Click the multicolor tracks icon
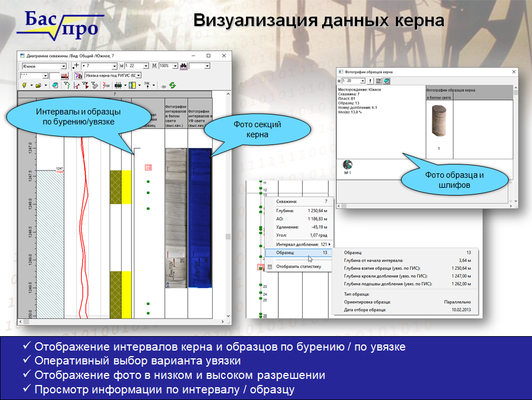 pyautogui.click(x=118, y=86)
